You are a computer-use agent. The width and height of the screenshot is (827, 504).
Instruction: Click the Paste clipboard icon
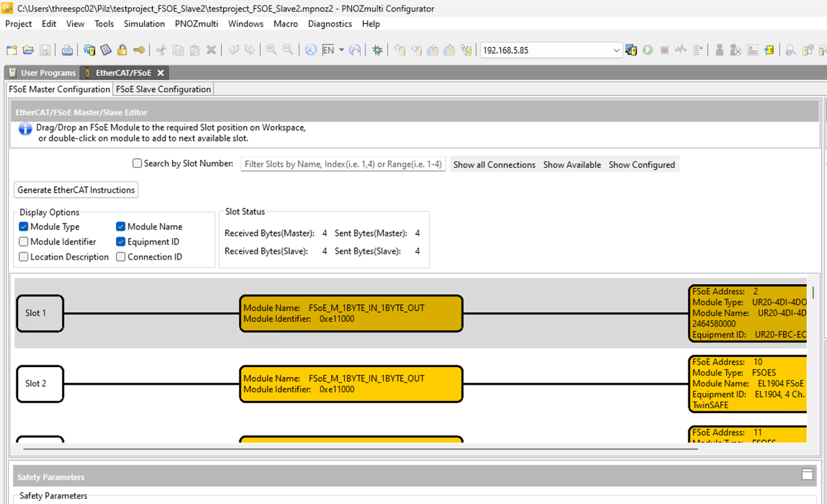[195, 50]
